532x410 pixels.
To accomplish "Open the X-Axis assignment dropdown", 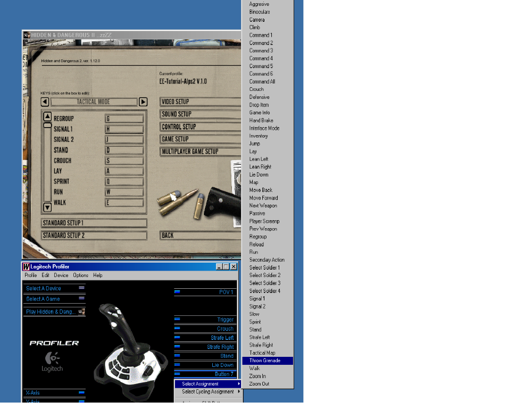I will 54,392.
